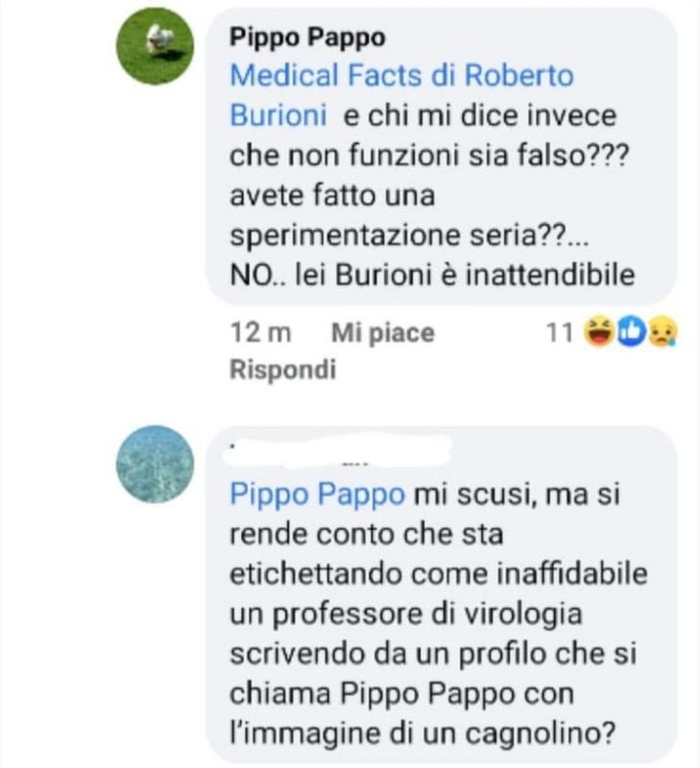Viewport: 700px width, 768px height.
Task: Click the 'un professore di virologia' text line
Action: pos(406,613)
